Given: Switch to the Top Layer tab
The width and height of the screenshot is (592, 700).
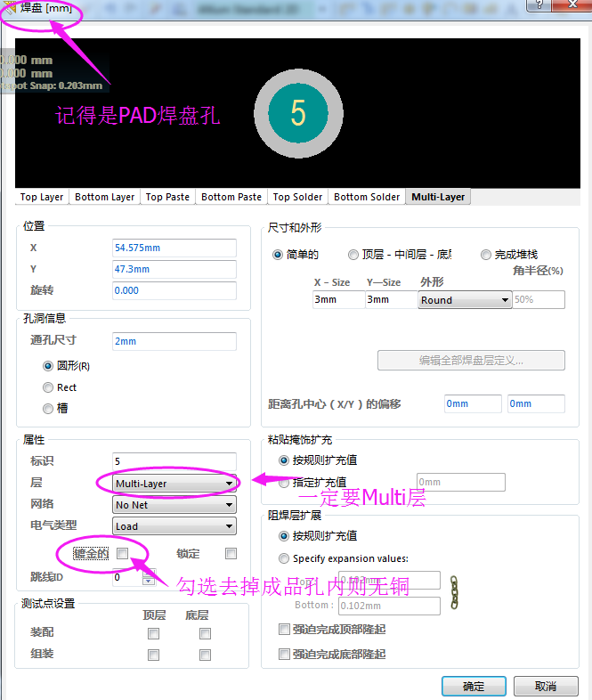Looking at the screenshot, I should coord(42,197).
